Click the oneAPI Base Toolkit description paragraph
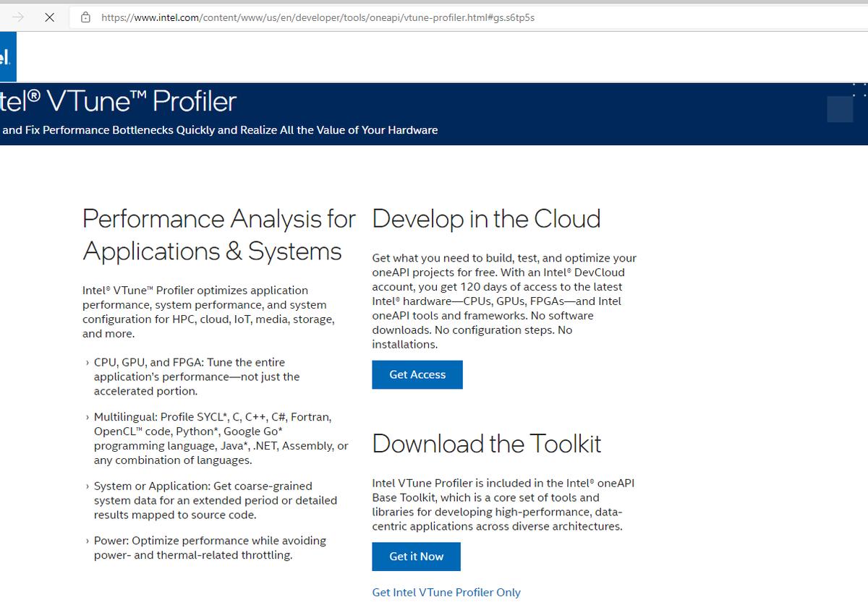This screenshot has width=868, height=610. [503, 504]
